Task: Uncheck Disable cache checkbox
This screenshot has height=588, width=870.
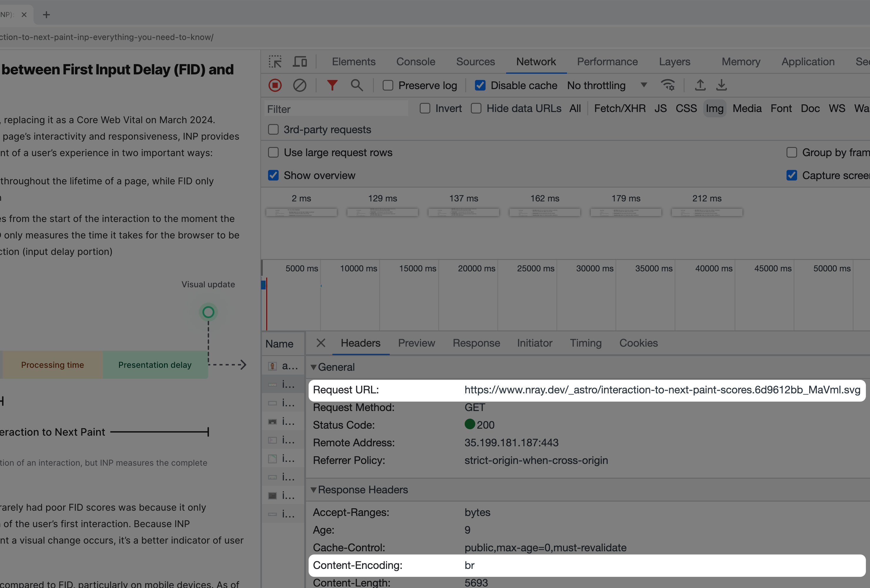Action: click(x=480, y=86)
